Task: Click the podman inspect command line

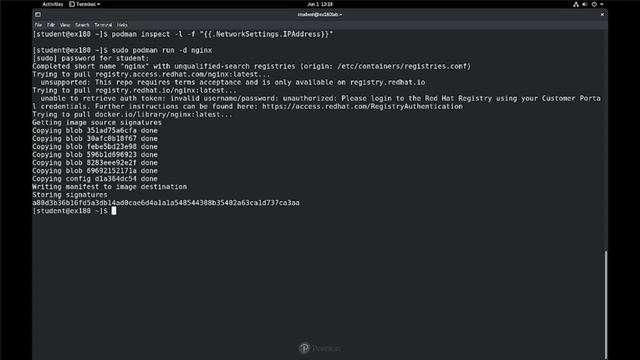Action: coord(183,34)
